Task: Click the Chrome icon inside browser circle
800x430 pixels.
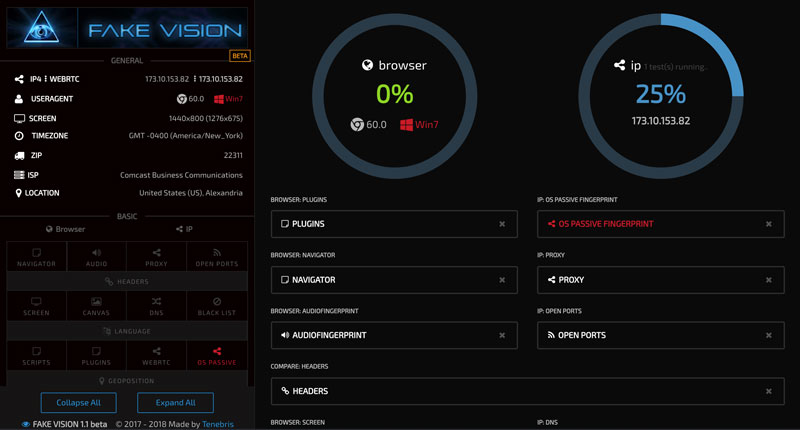Action: point(357,124)
